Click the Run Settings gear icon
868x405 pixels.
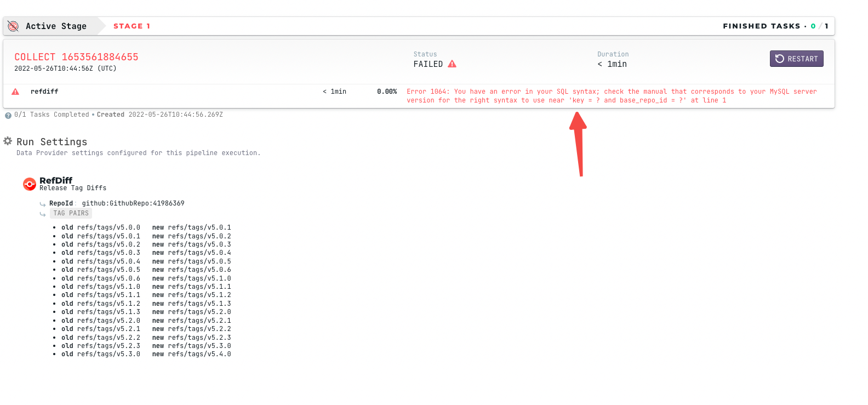point(8,141)
